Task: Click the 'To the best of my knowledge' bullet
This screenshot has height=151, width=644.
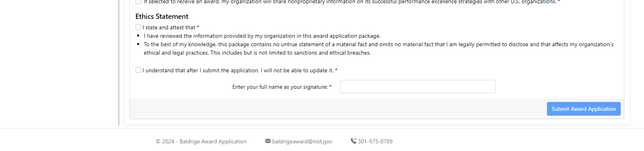Action: coord(379,44)
